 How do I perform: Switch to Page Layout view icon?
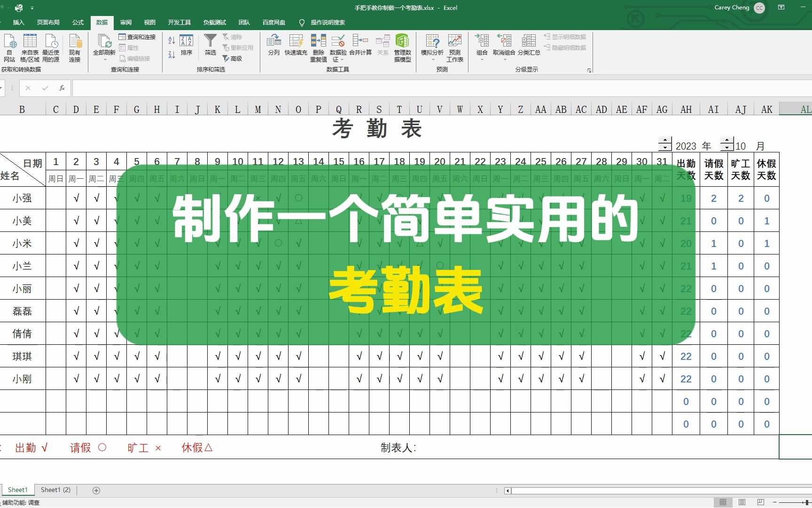[x=742, y=502]
